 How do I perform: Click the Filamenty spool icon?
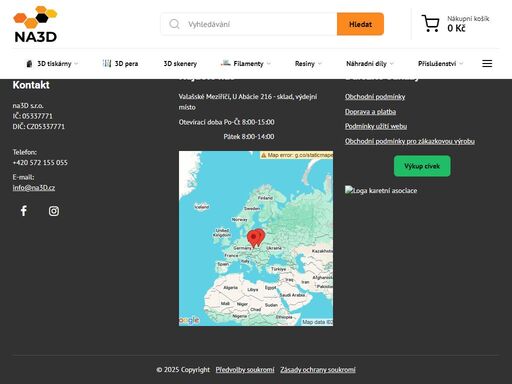pos(226,63)
